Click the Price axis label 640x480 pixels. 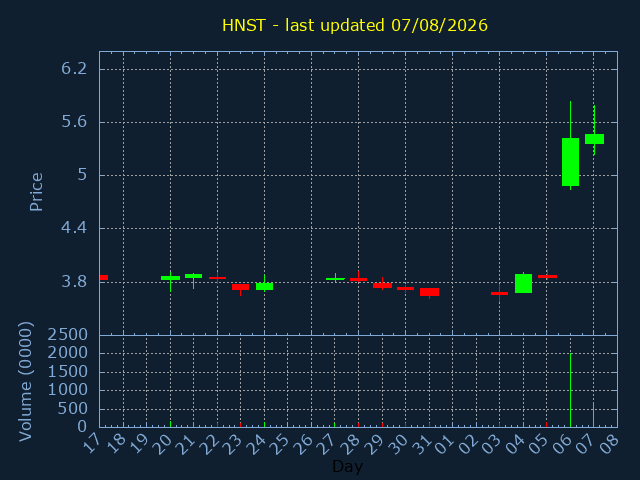[36, 192]
